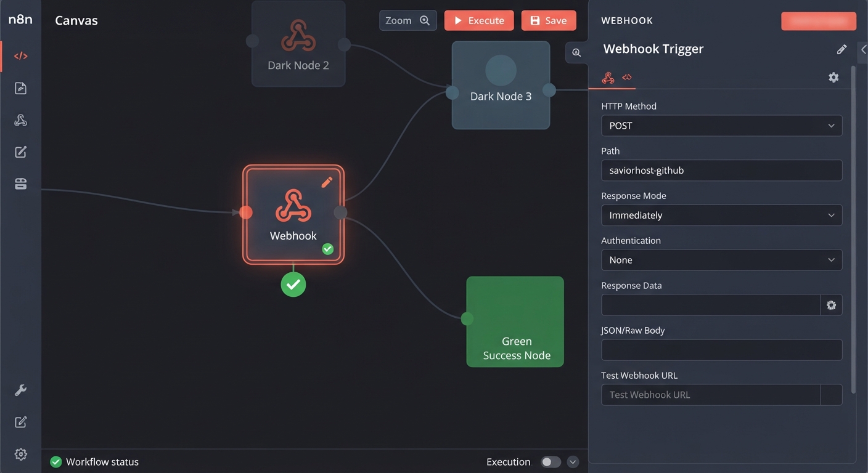Click the magnifier icon at canvas right edge
Screen dimensions: 868x473
click(576, 53)
